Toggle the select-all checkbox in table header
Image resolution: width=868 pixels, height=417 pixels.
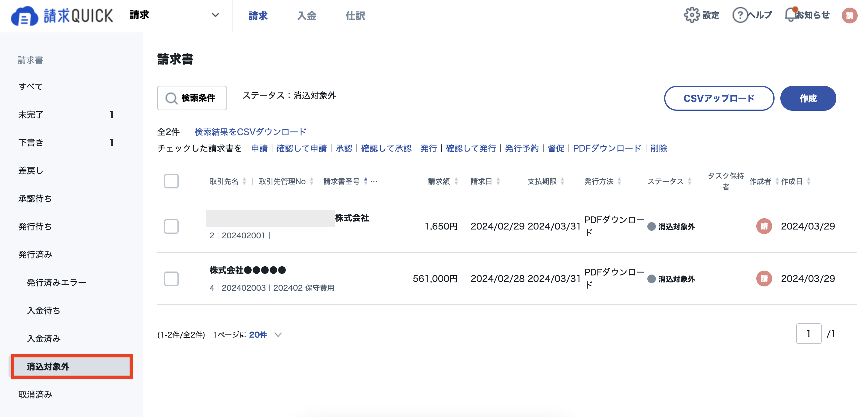(171, 181)
